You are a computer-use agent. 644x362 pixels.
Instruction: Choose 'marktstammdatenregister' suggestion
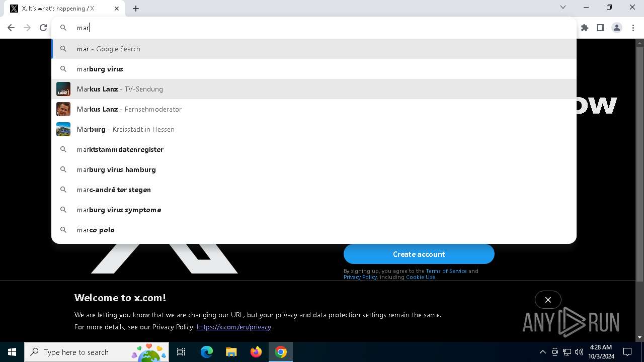click(x=314, y=149)
